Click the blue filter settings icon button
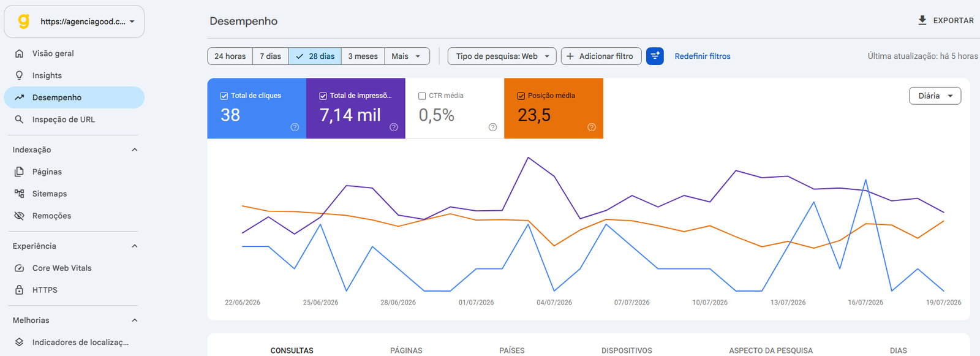The image size is (980, 356). tap(655, 56)
